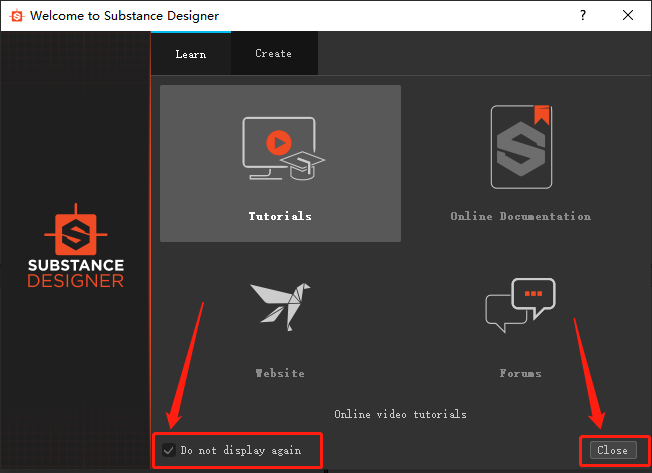Click the question mark help button
This screenshot has width=652, height=473.
tap(583, 15)
